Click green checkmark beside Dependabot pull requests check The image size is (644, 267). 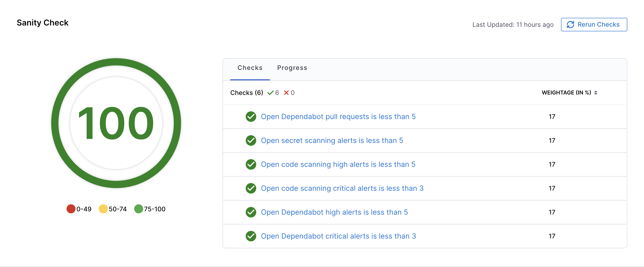click(x=251, y=117)
